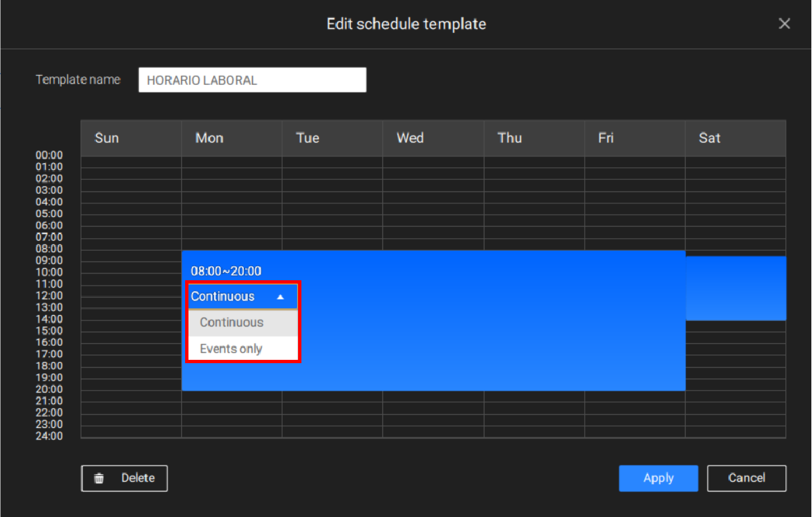
Task: Click the 21:00 time label
Action: point(49,401)
